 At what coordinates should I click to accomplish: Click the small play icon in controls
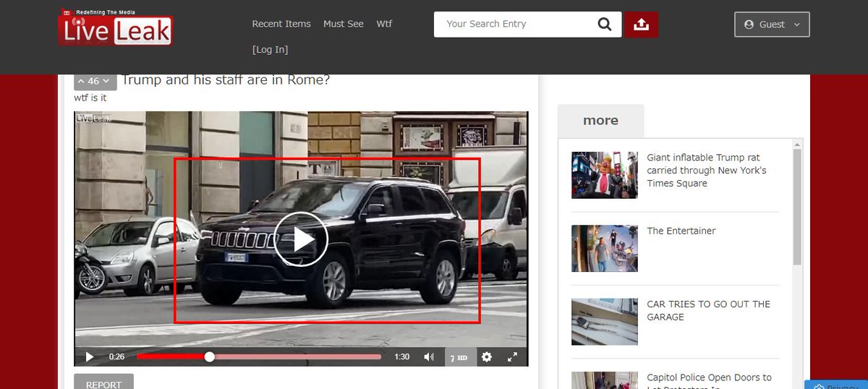click(90, 356)
